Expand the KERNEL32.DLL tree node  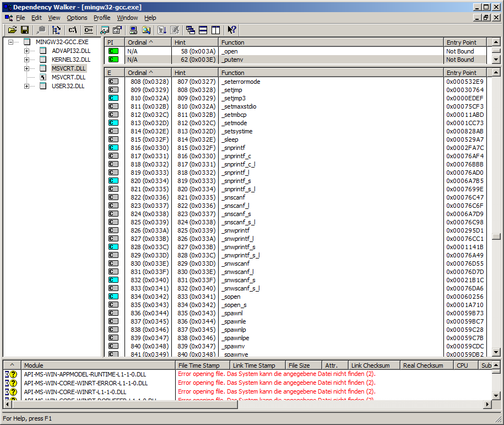pyautogui.click(x=26, y=60)
